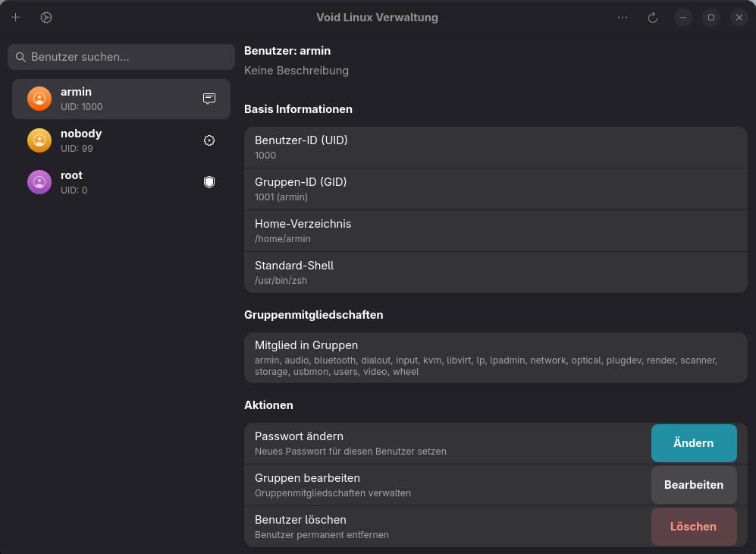Open the three-dots overflow menu
756x554 pixels.
point(623,17)
